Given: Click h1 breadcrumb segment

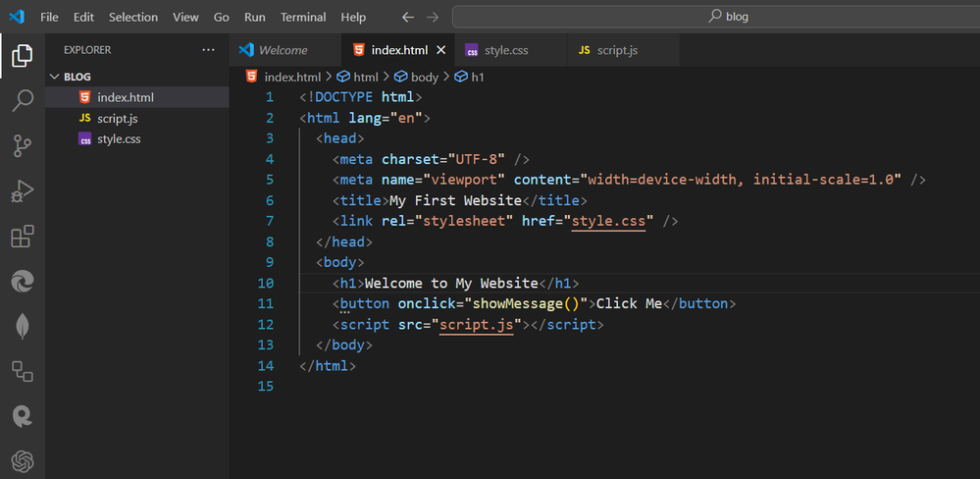Looking at the screenshot, I should coord(478,77).
